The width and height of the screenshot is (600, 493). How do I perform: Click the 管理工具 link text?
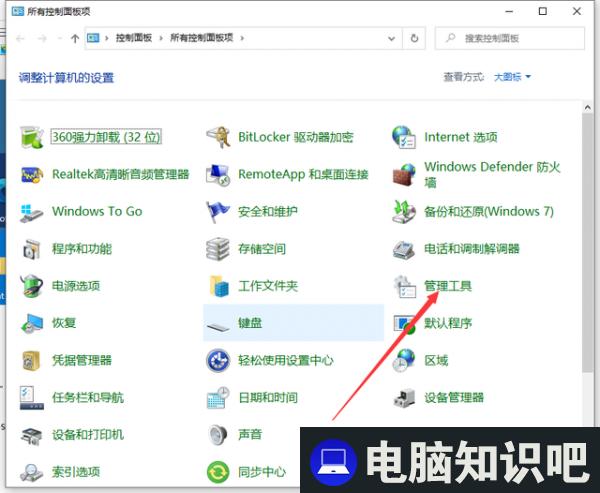[x=448, y=286]
